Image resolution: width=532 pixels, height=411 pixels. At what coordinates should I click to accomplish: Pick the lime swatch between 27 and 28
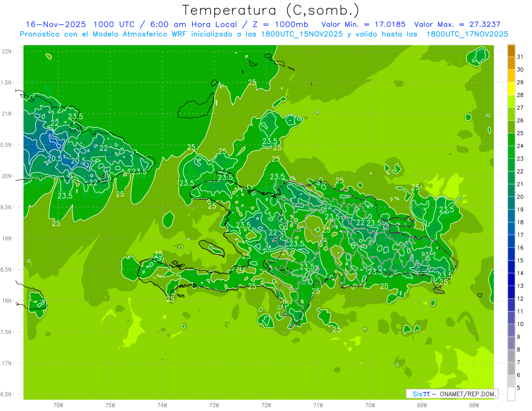pos(512,102)
